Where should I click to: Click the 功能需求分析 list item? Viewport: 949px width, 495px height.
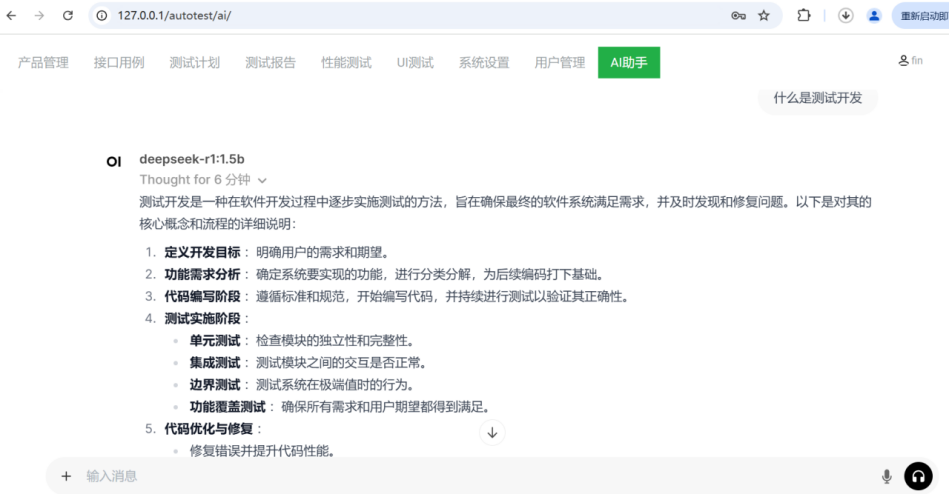[384, 275]
